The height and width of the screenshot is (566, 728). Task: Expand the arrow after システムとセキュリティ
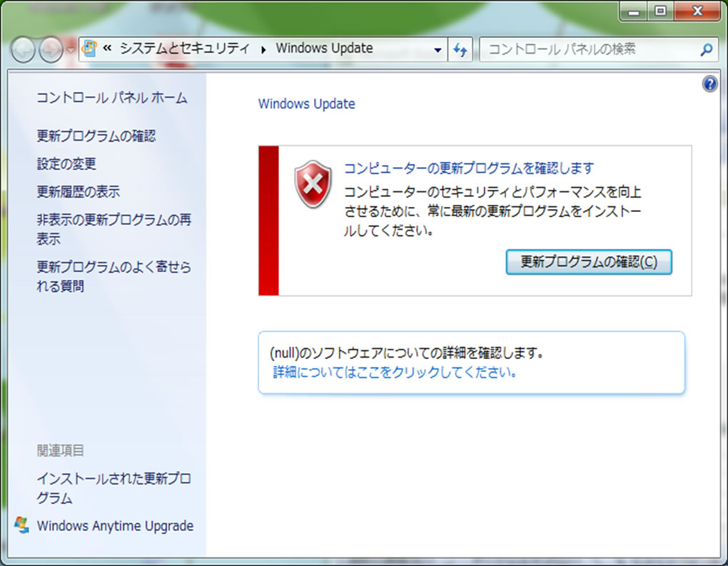(x=263, y=49)
